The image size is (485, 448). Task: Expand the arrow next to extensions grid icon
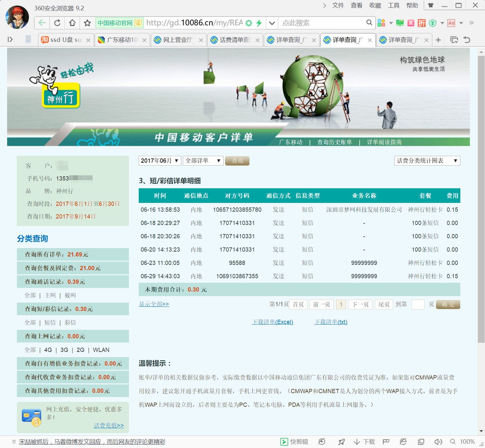(391, 23)
